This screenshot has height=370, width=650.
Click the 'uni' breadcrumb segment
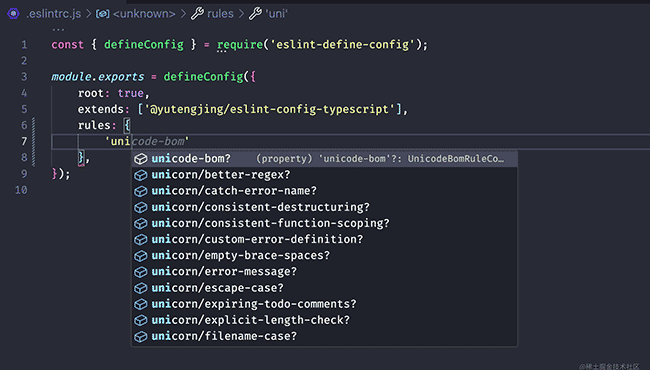point(276,14)
